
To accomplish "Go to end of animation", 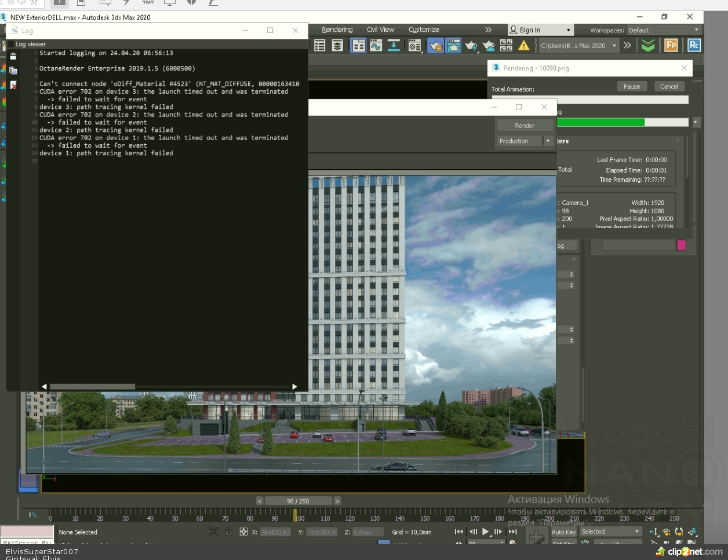I will pyautogui.click(x=512, y=532).
